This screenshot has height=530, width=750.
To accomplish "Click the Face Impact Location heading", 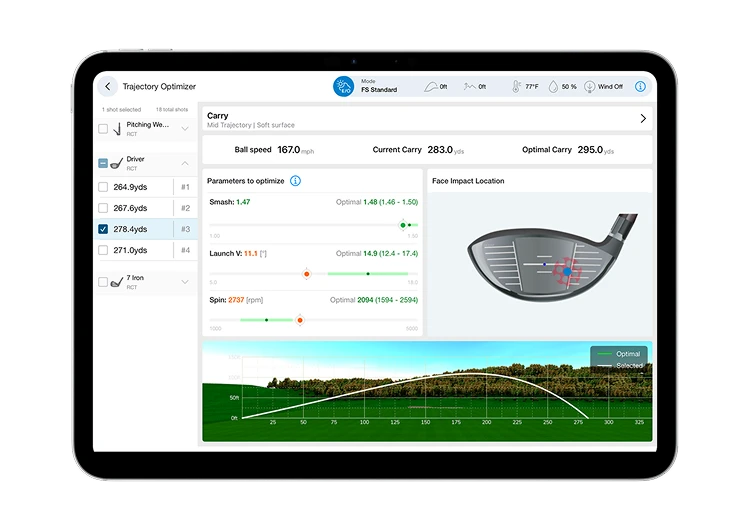I will [468, 181].
